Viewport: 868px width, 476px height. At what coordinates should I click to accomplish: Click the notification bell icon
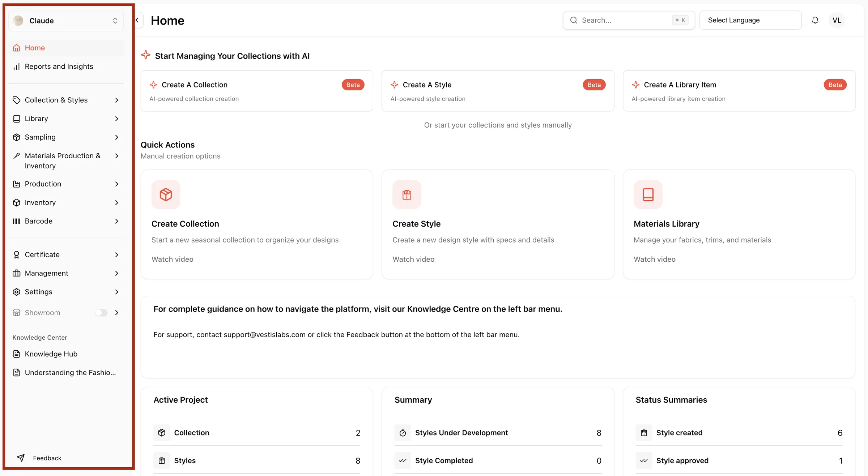point(815,20)
